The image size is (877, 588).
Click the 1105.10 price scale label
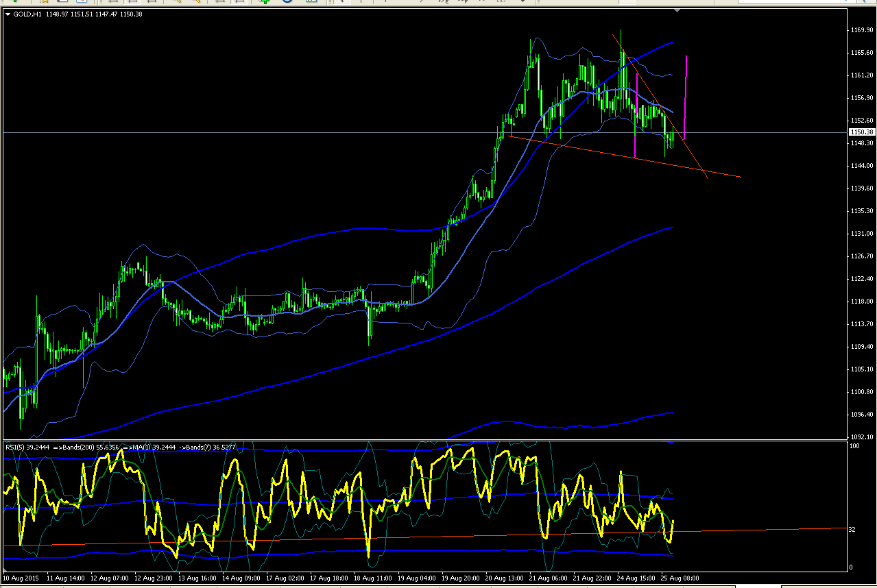pos(861,369)
